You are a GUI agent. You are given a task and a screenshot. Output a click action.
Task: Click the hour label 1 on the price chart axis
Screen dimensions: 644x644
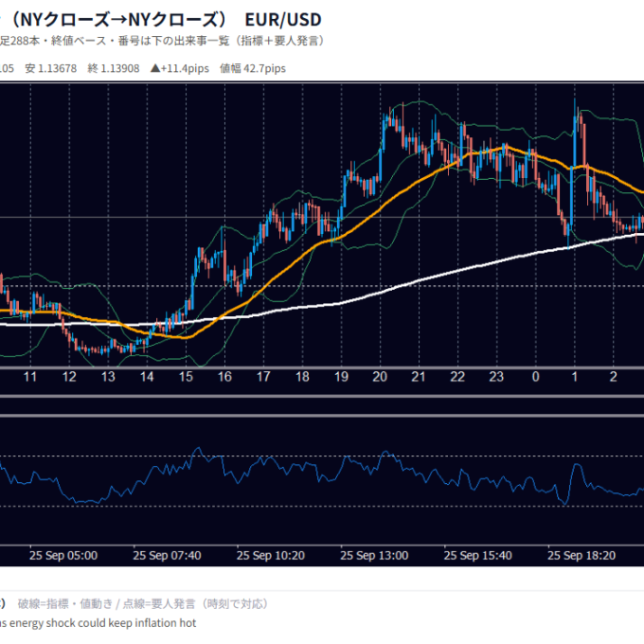575,377
